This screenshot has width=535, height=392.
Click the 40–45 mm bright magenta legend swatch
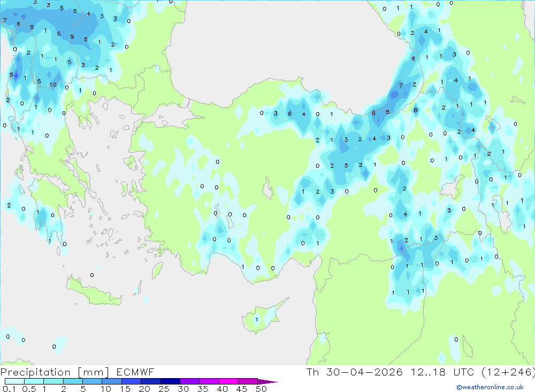point(228,381)
